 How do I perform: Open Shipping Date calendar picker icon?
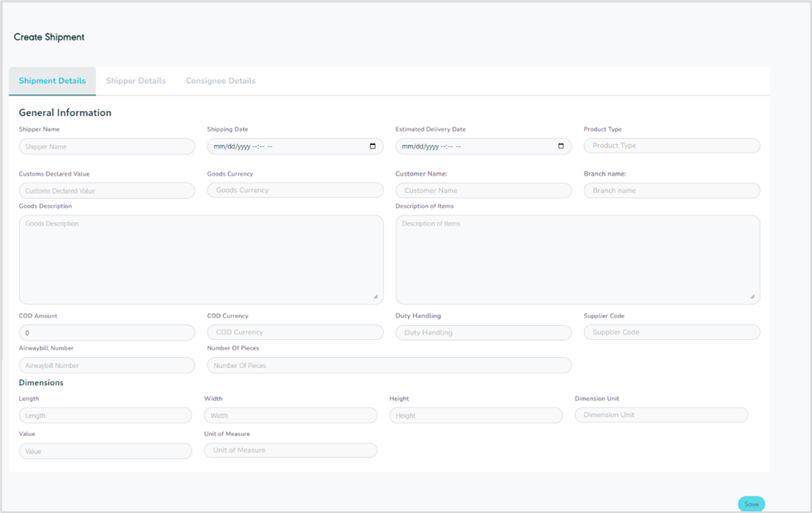point(372,147)
